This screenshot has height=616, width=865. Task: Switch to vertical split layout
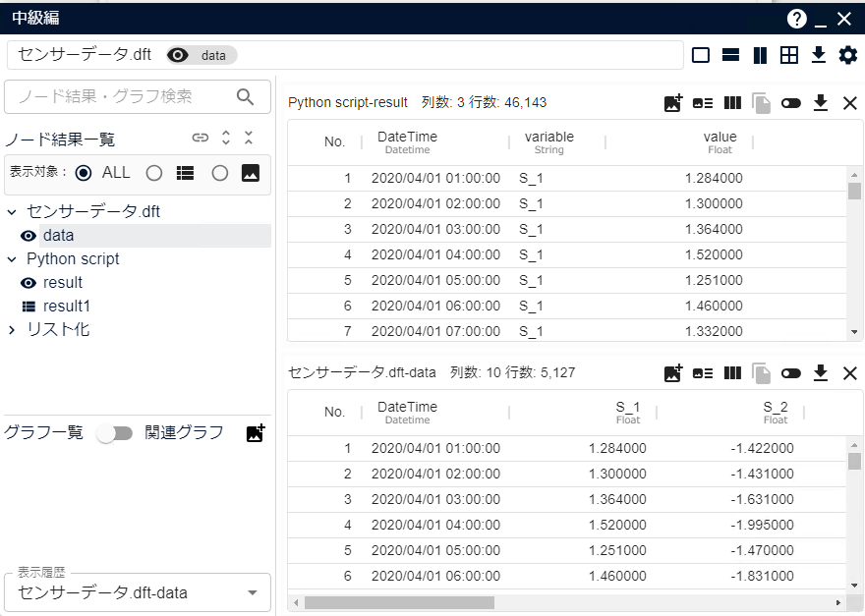coord(760,56)
